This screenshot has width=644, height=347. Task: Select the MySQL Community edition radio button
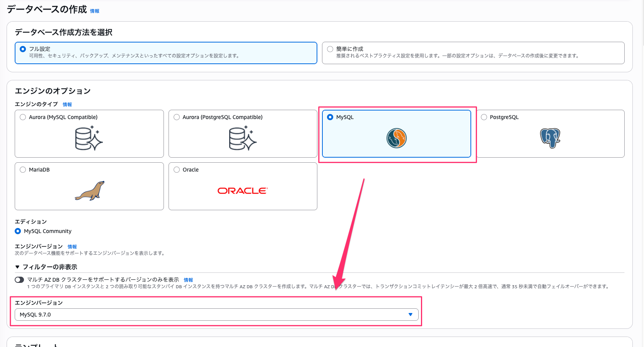pos(18,231)
